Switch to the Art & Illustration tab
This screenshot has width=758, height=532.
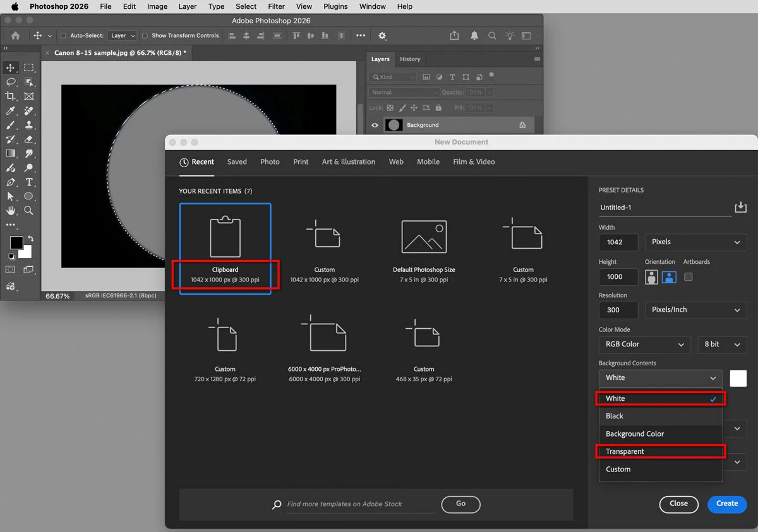tap(349, 162)
